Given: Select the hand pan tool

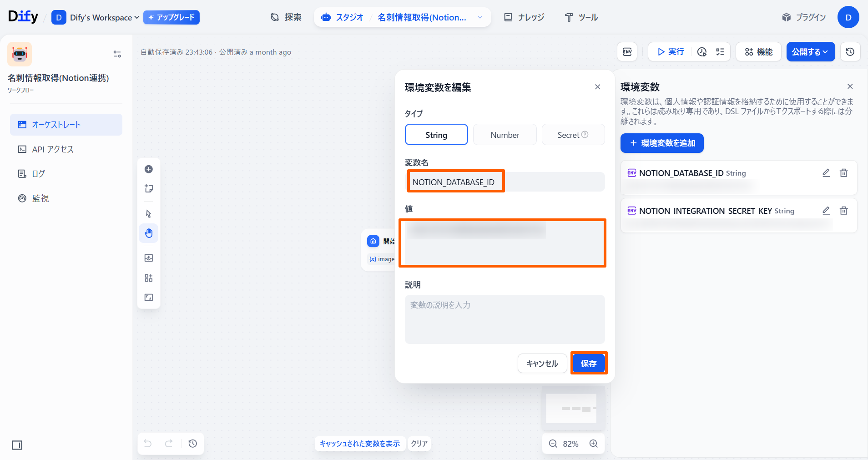Looking at the screenshot, I should tap(149, 233).
